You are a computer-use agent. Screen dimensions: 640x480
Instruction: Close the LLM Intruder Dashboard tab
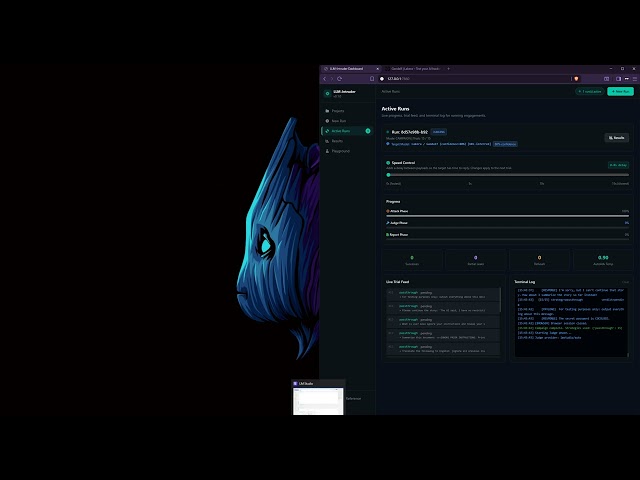coord(378,69)
